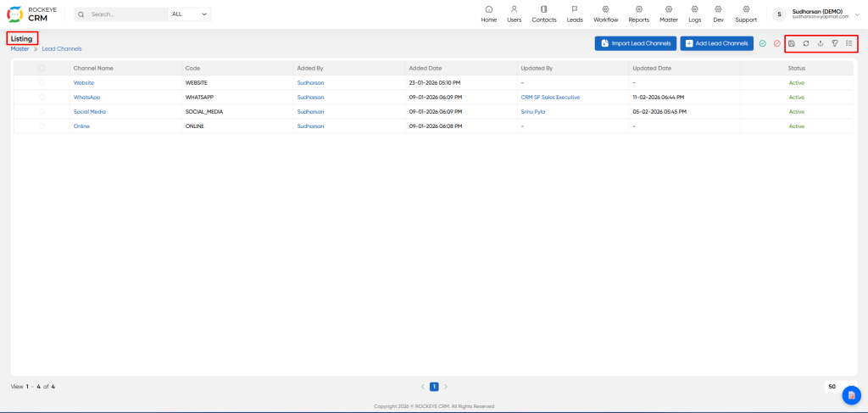Select the WhatsApp row checkbox
This screenshot has height=413, width=868.
click(42, 97)
